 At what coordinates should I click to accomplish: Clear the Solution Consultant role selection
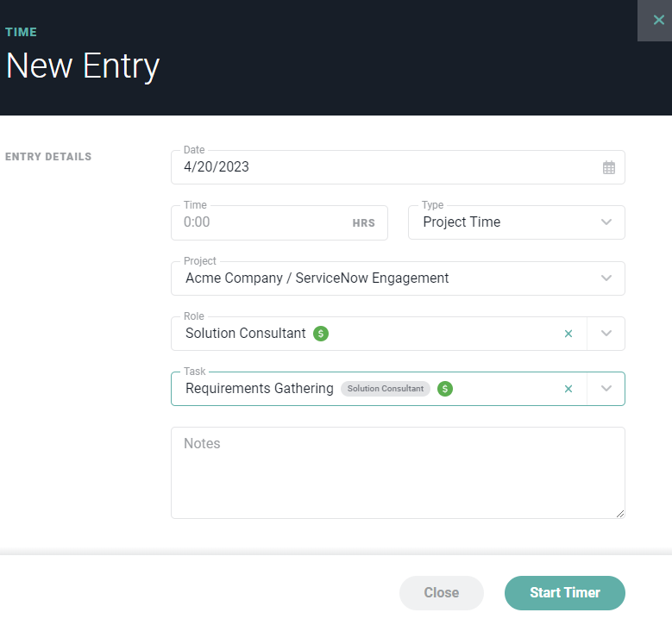[x=568, y=334]
